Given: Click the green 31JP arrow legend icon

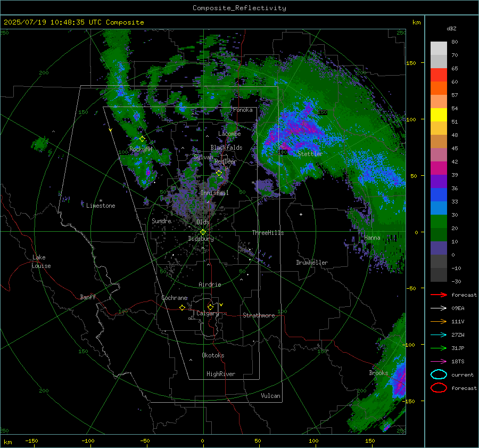Looking at the screenshot, I should 439,348.
